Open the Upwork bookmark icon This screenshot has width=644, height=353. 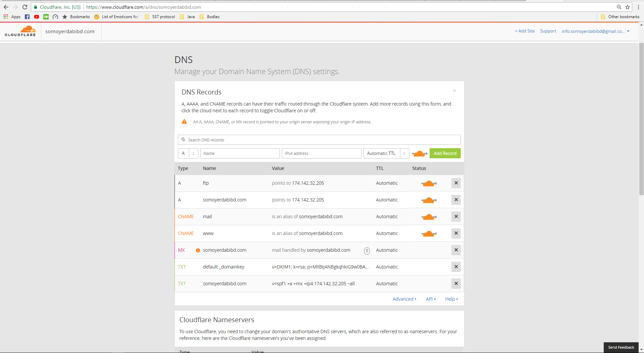(x=46, y=17)
